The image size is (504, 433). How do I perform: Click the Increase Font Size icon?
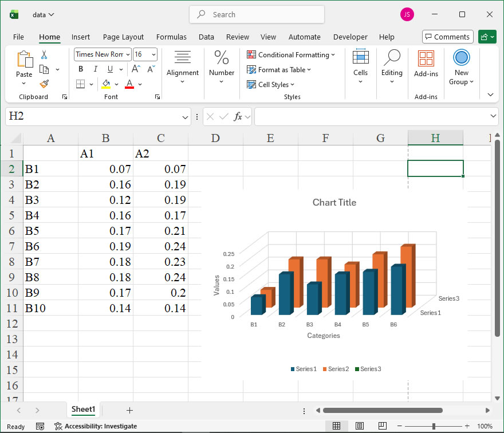(136, 69)
